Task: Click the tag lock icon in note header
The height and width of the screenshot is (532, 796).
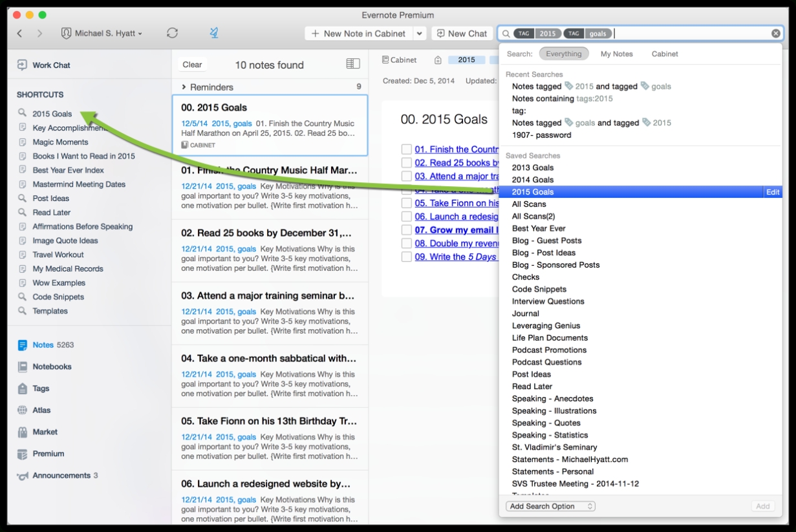Action: tap(438, 60)
